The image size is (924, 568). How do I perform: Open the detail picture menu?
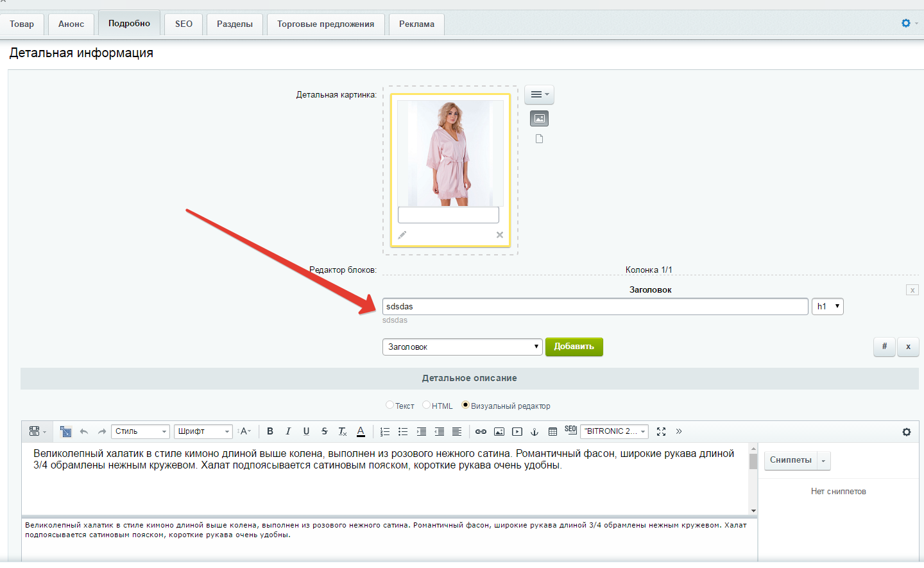[x=540, y=94]
